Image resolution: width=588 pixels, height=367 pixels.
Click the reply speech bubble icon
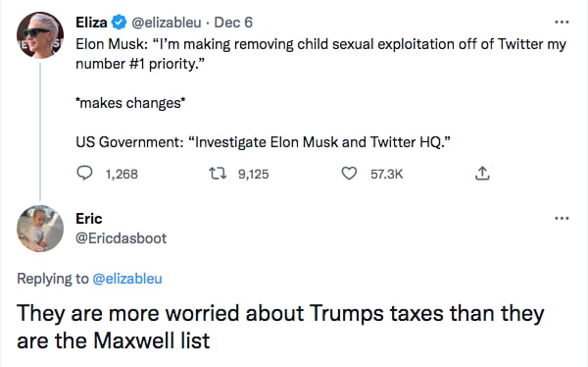click(84, 173)
